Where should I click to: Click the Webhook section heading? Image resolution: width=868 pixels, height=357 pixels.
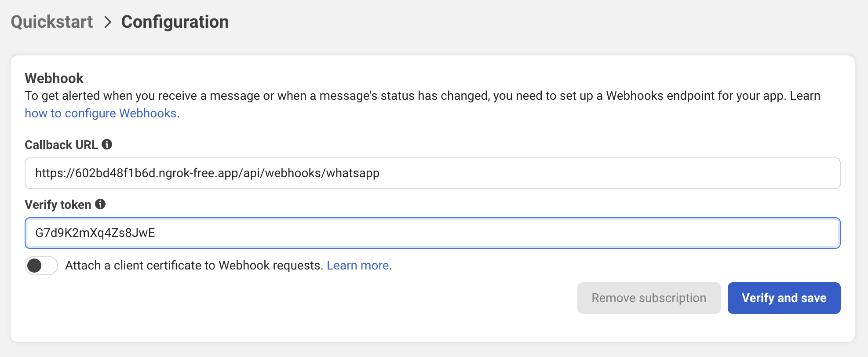(54, 78)
